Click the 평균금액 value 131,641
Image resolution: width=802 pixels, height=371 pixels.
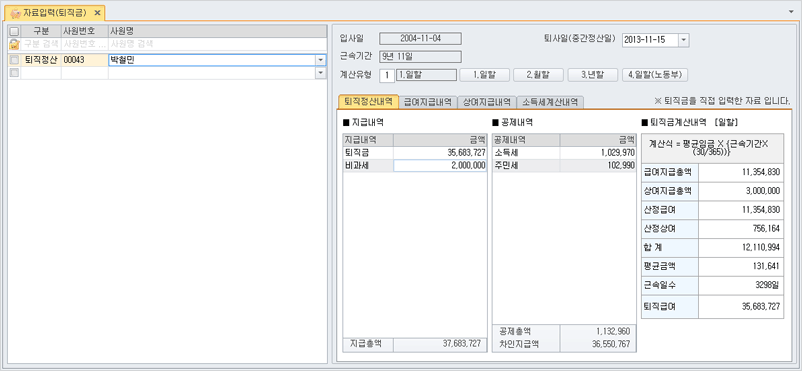(741, 266)
